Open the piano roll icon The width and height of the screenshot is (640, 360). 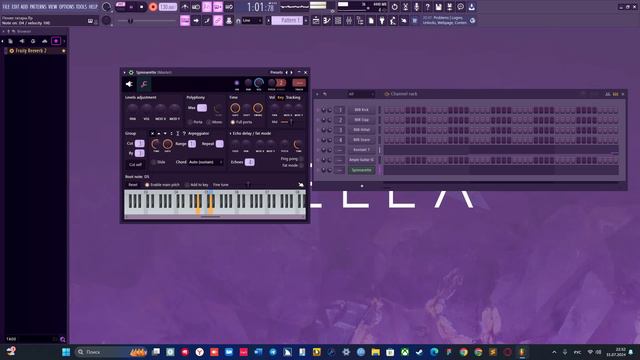click(x=327, y=20)
